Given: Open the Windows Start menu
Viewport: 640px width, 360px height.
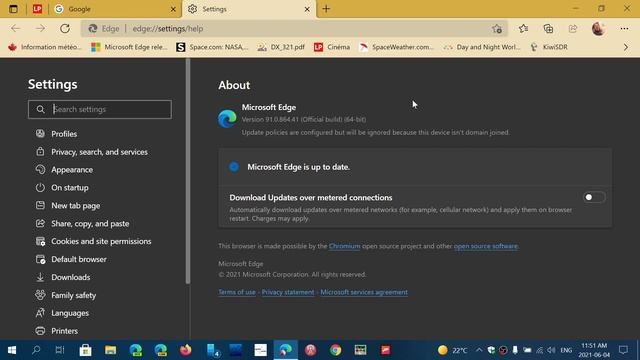Looking at the screenshot, I should click(12, 350).
